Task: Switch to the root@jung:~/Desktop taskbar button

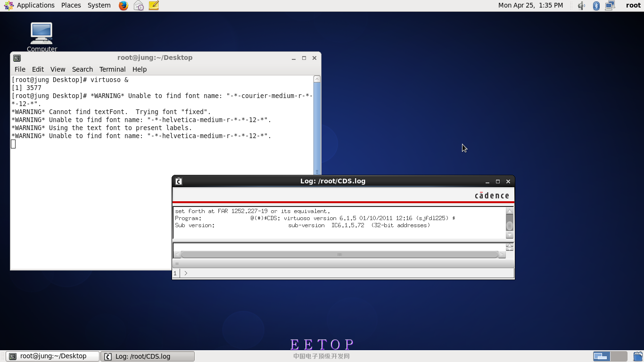Action: pyautogui.click(x=52, y=356)
